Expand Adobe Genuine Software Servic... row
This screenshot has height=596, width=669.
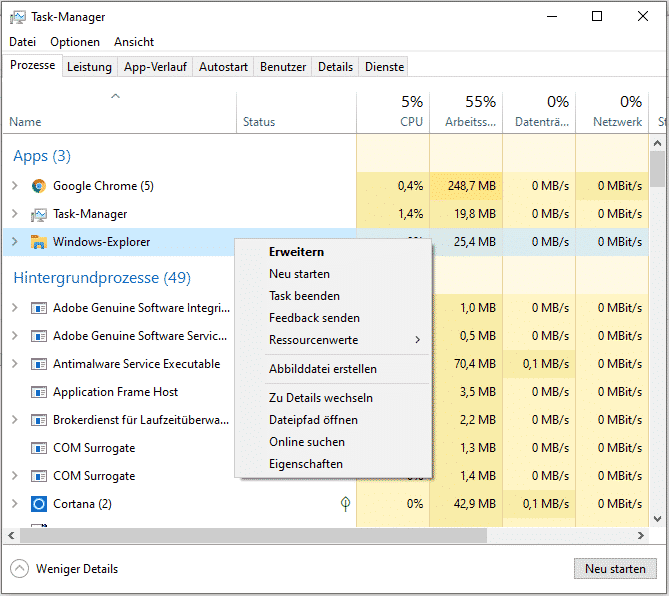pos(15,336)
